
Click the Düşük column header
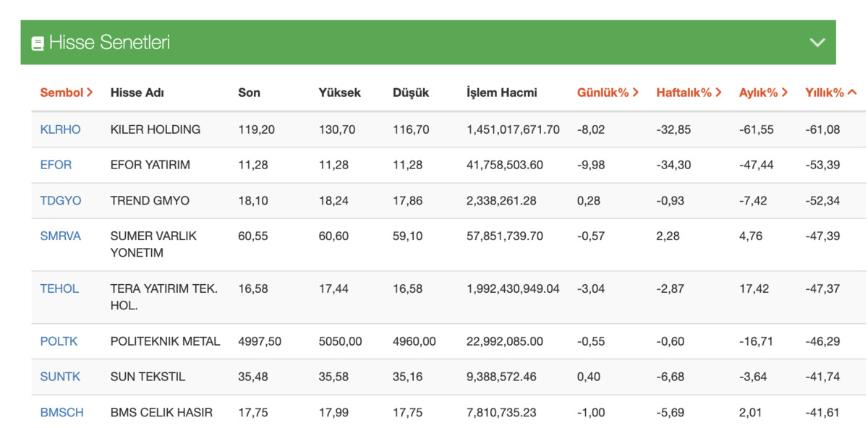411,93
